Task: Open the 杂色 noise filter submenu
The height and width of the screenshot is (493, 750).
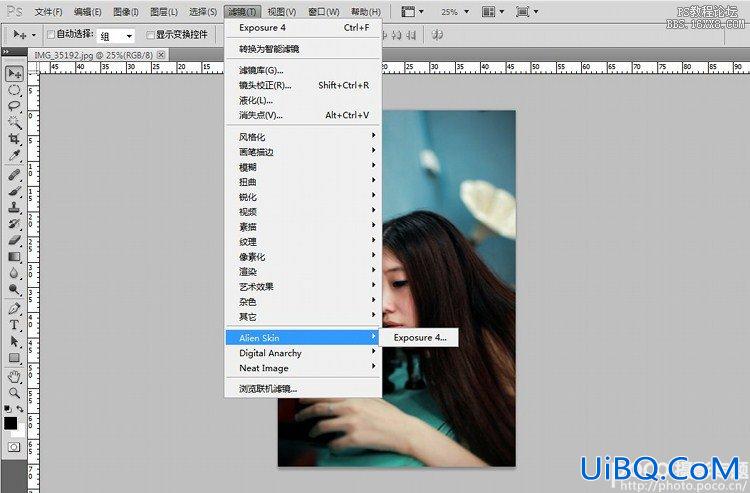Action: 303,302
